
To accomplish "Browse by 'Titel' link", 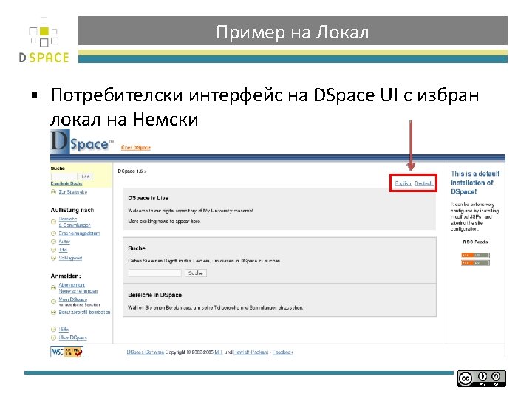I will [x=63, y=250].
